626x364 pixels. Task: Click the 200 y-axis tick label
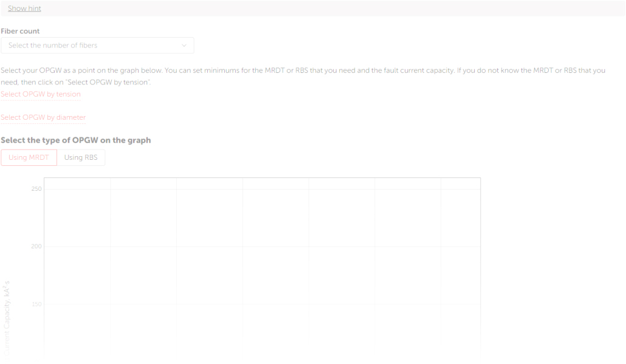pos(36,247)
